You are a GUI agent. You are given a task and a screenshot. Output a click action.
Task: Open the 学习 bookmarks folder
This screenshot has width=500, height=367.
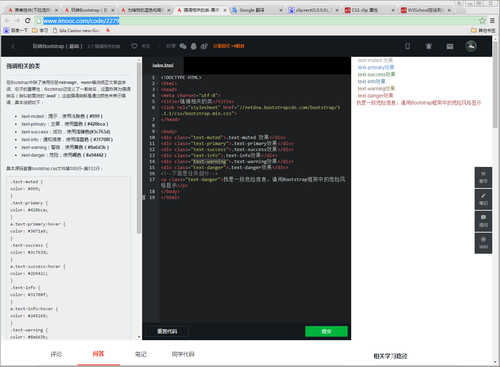pos(40,30)
